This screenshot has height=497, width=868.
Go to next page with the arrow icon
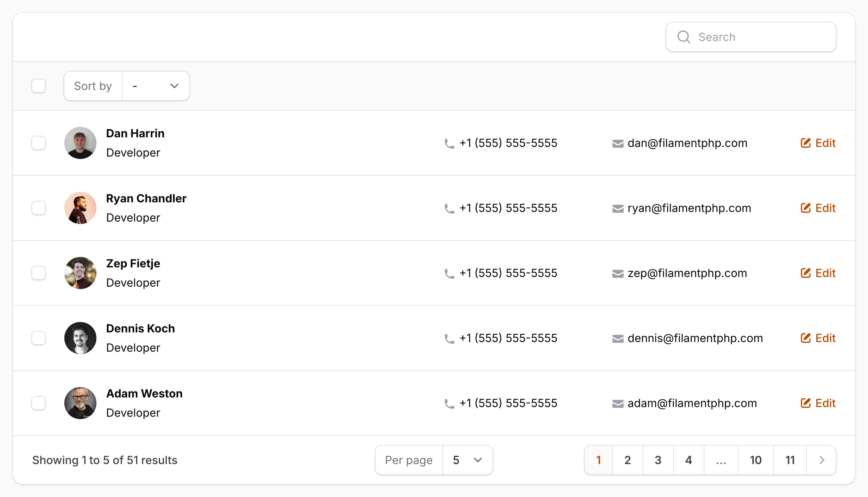(x=822, y=460)
